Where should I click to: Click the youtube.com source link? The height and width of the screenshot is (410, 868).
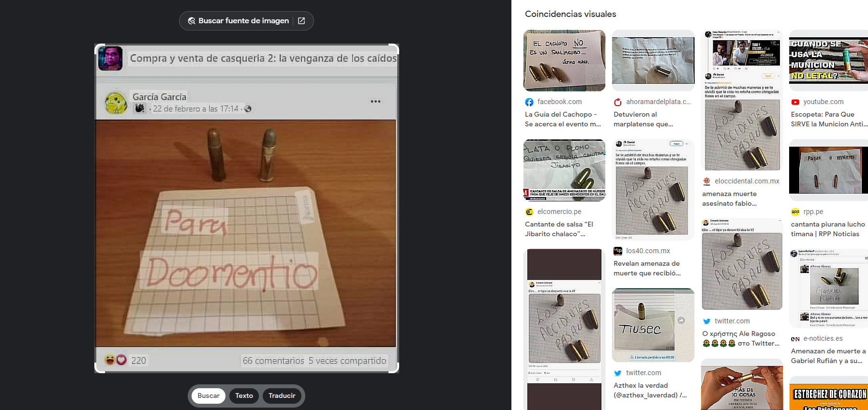[823, 102]
